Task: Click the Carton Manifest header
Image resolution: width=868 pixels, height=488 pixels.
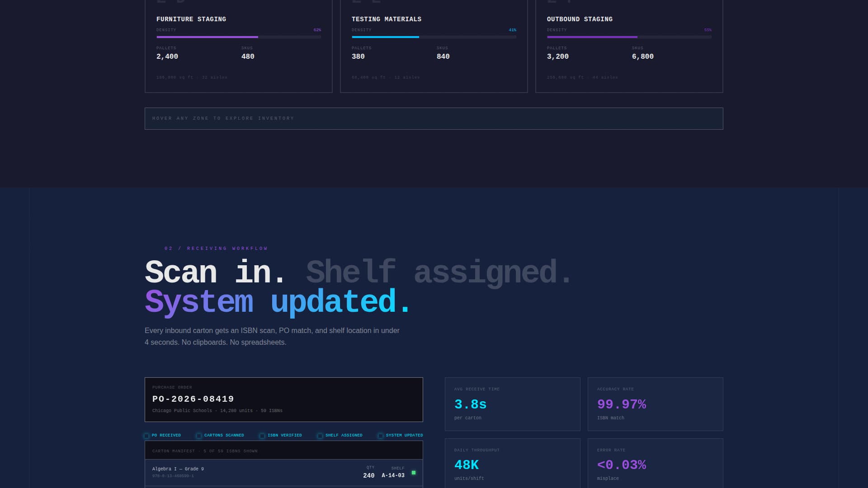Action: (283, 450)
